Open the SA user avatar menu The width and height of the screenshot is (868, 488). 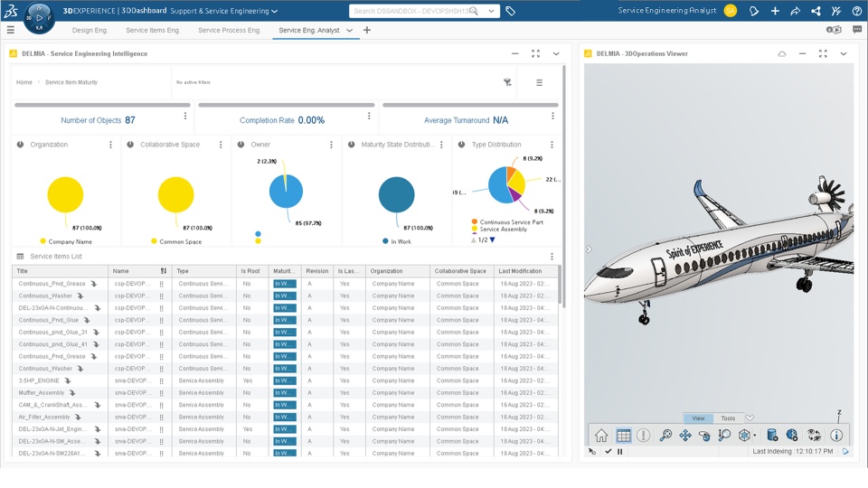(731, 11)
